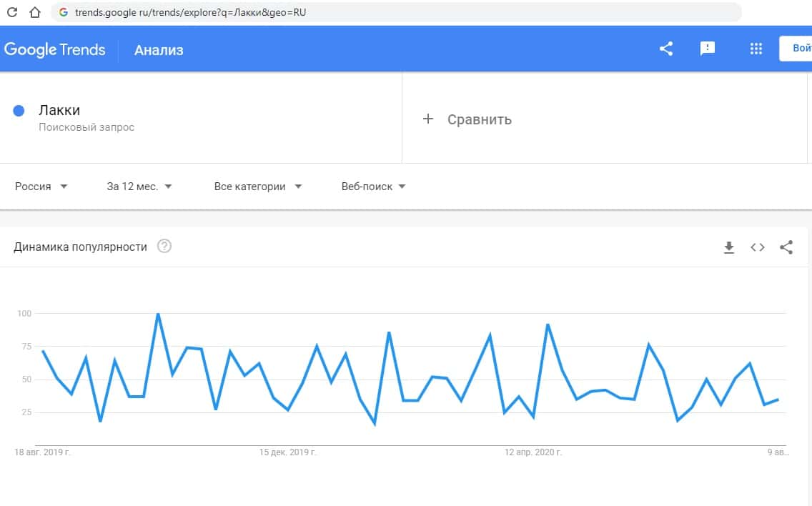
Task: Share the trends page from header
Action: [666, 49]
